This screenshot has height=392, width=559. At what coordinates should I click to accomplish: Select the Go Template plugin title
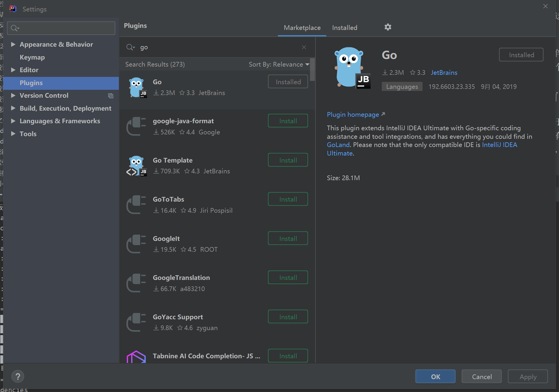pyautogui.click(x=173, y=160)
